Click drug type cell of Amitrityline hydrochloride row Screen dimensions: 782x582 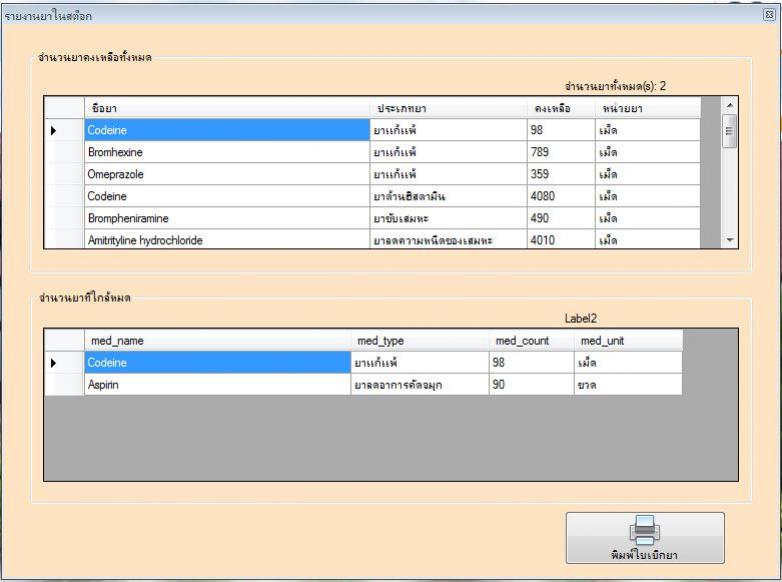(448, 239)
